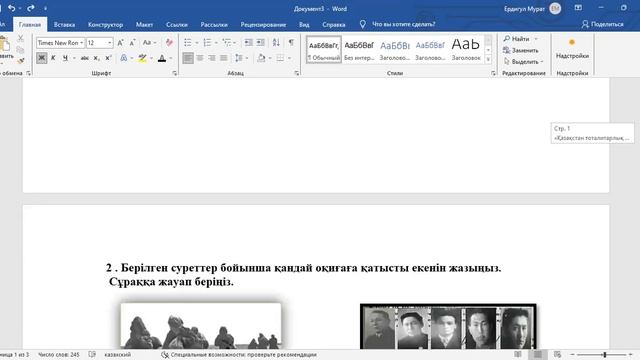Screen dimensions: 640x360
Task: Open the Конструктор tab
Action: pyautogui.click(x=105, y=24)
